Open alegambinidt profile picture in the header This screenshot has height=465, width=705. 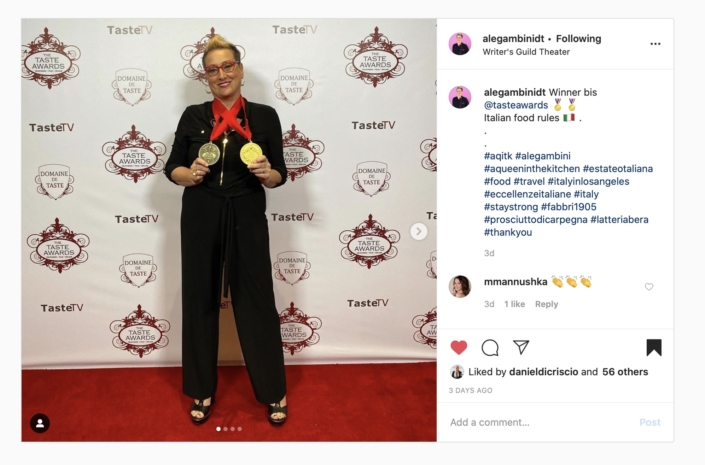pos(460,44)
